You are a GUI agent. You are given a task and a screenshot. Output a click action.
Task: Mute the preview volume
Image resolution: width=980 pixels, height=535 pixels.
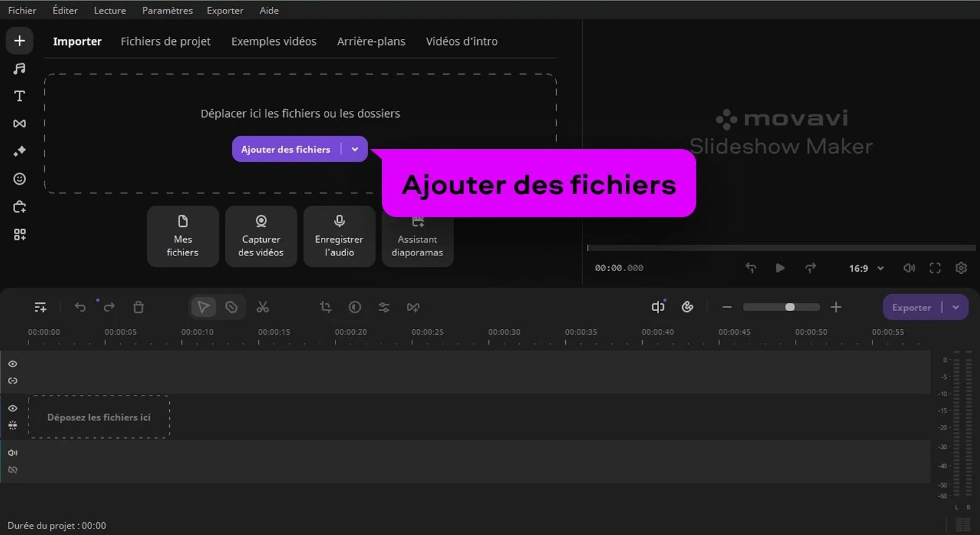[x=909, y=268]
